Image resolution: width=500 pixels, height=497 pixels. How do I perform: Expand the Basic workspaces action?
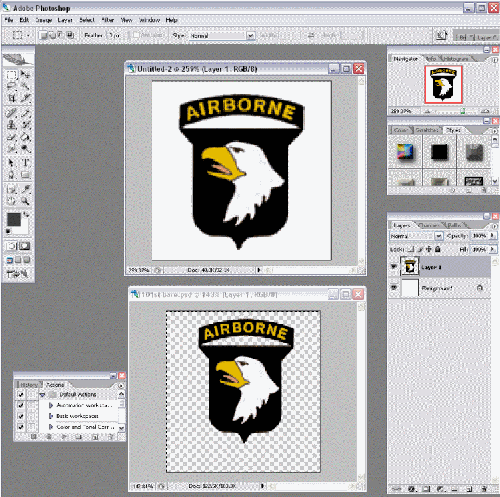[x=51, y=416]
